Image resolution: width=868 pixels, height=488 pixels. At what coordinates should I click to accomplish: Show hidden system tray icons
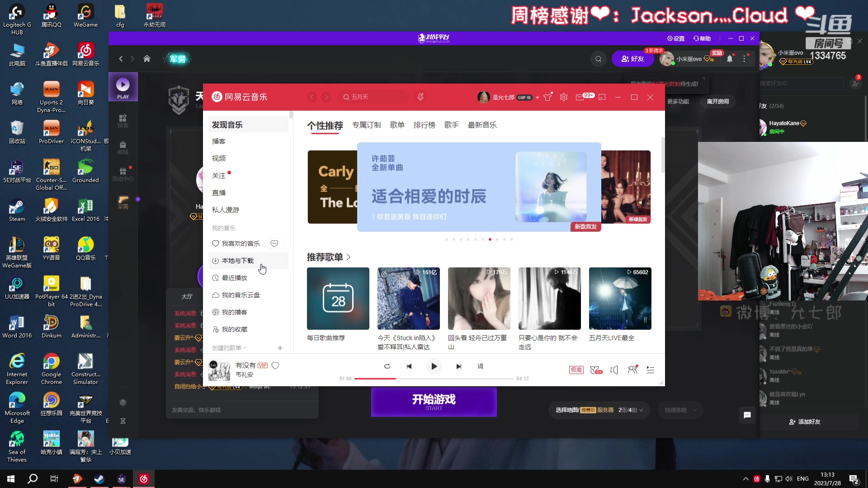coord(745,479)
